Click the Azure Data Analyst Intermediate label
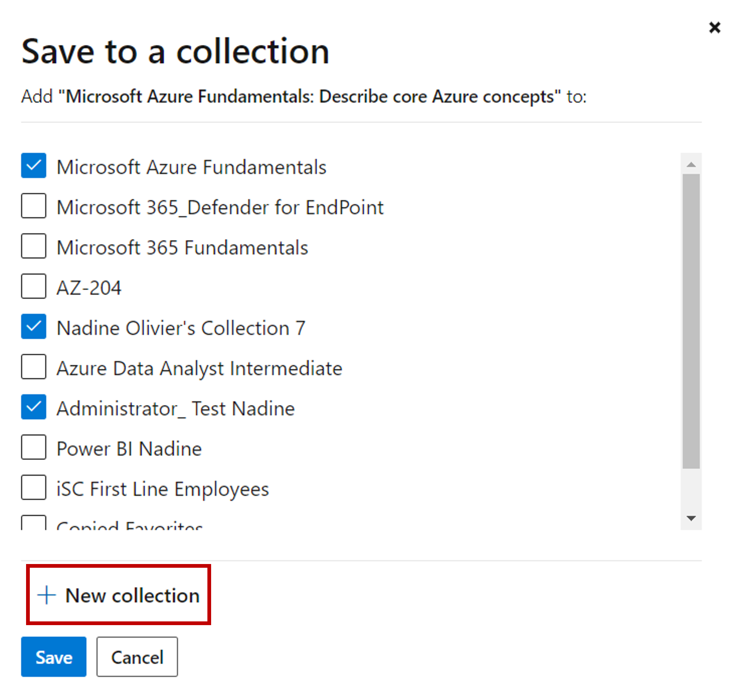 click(200, 369)
